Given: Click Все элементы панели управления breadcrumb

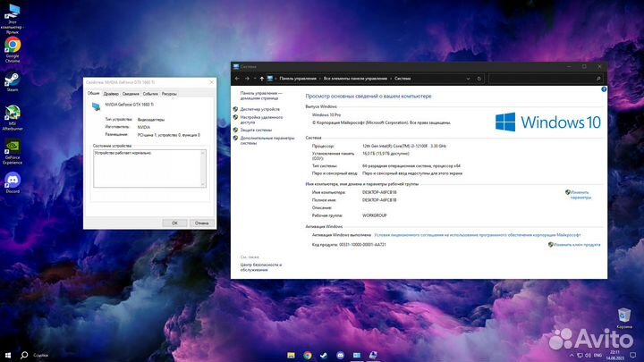Looking at the screenshot, I should pos(355,79).
